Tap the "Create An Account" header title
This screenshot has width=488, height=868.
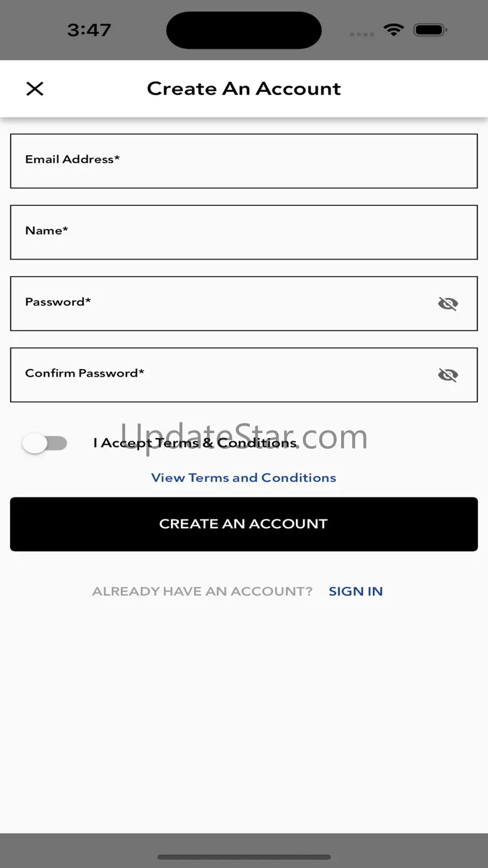pos(243,89)
